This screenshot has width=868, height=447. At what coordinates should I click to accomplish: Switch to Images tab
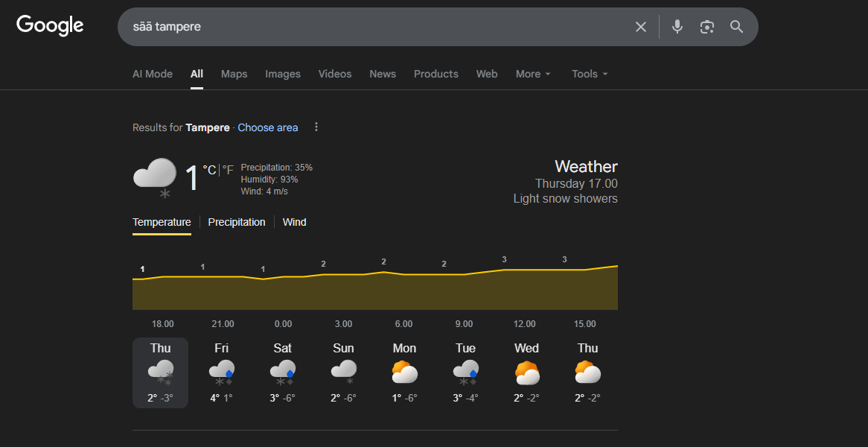[x=282, y=74]
